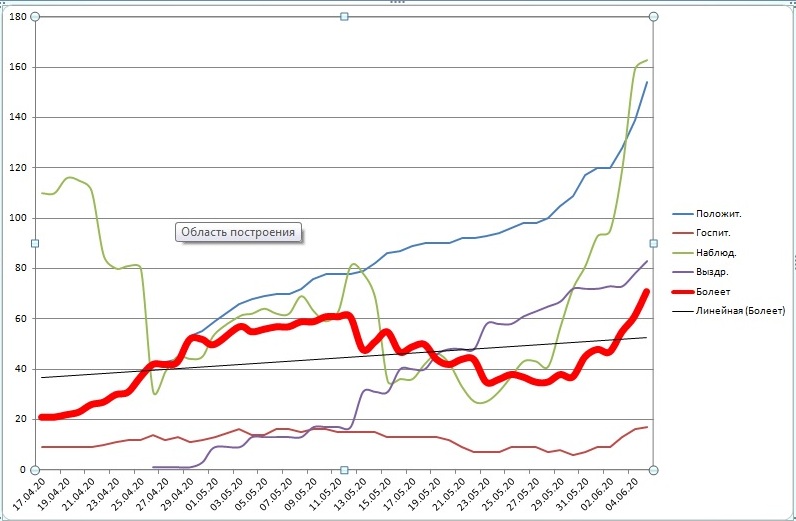Click the top-right circular resize handle
The width and height of the screenshot is (796, 521).
653,17
